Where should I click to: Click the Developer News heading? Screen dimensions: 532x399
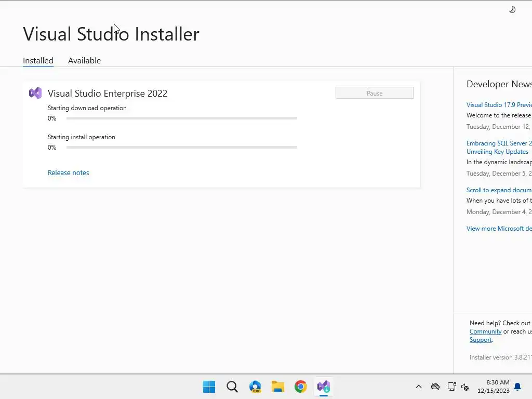pos(499,84)
